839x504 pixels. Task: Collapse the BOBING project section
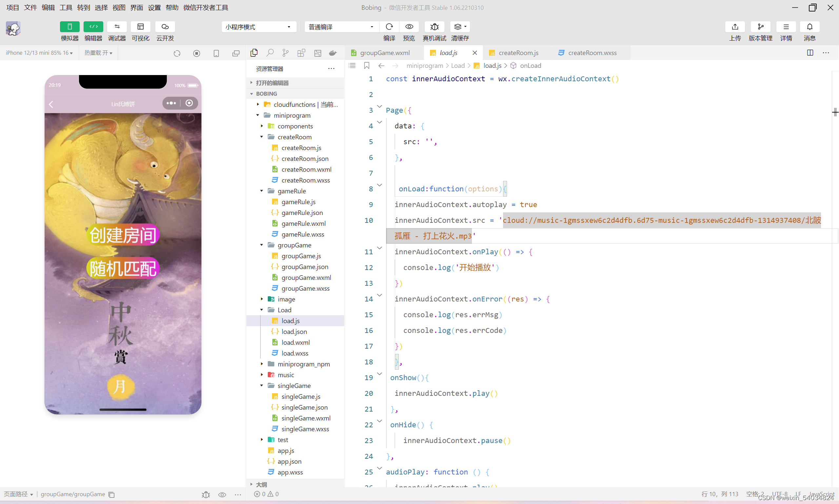pyautogui.click(x=295, y=94)
